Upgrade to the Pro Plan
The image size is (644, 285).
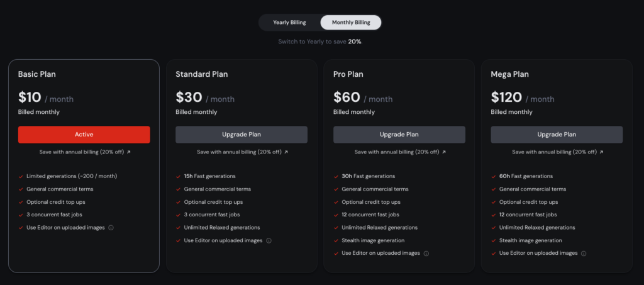(x=399, y=135)
